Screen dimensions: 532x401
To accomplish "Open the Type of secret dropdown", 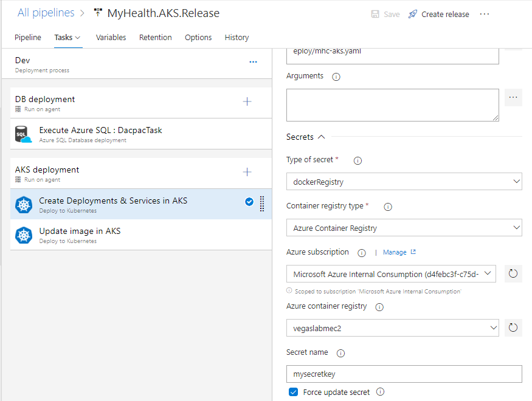I will click(404, 182).
